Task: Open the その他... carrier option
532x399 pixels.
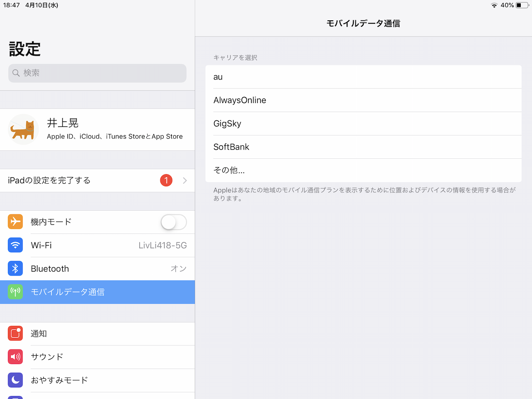Action: coord(363,170)
